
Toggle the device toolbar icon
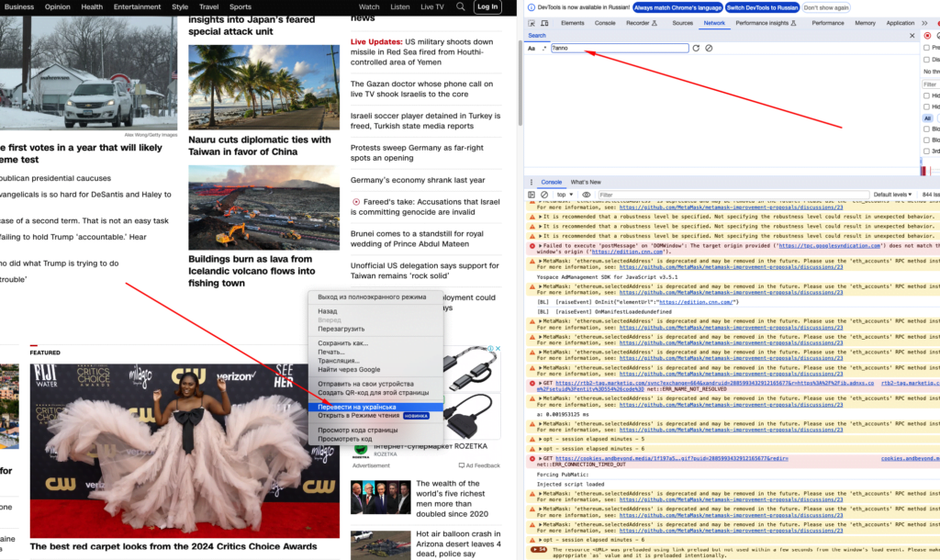(547, 23)
